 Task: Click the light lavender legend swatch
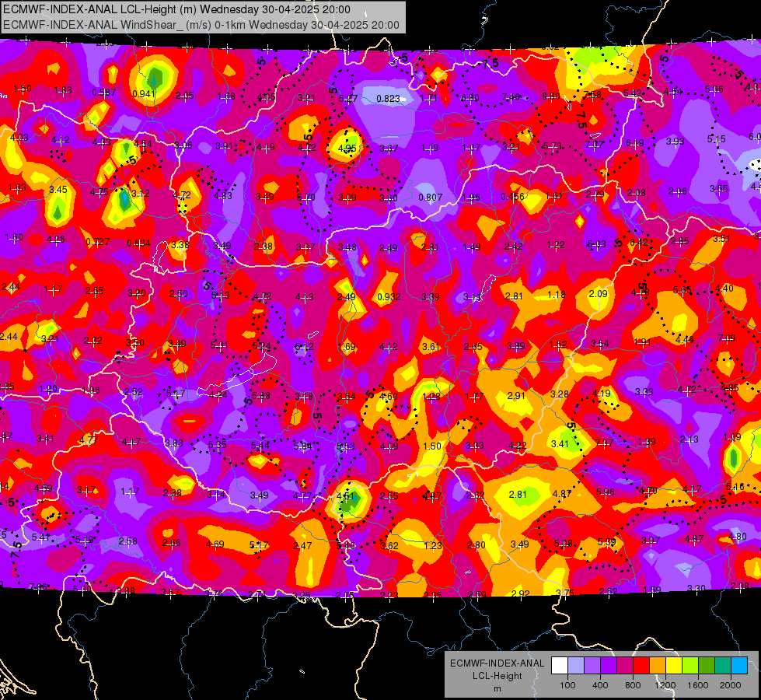576,666
